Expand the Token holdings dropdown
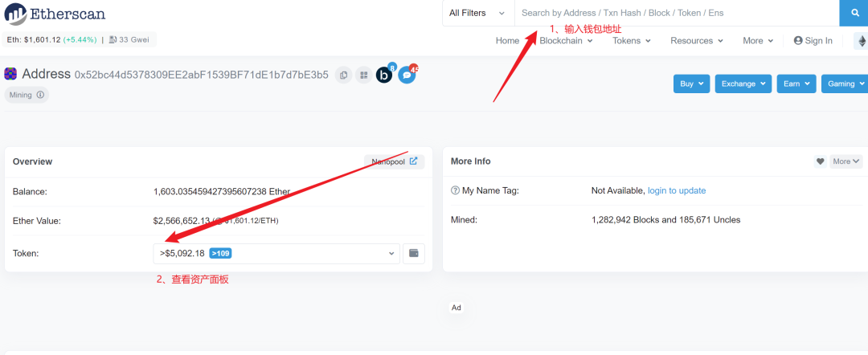868x355 pixels. (x=276, y=253)
